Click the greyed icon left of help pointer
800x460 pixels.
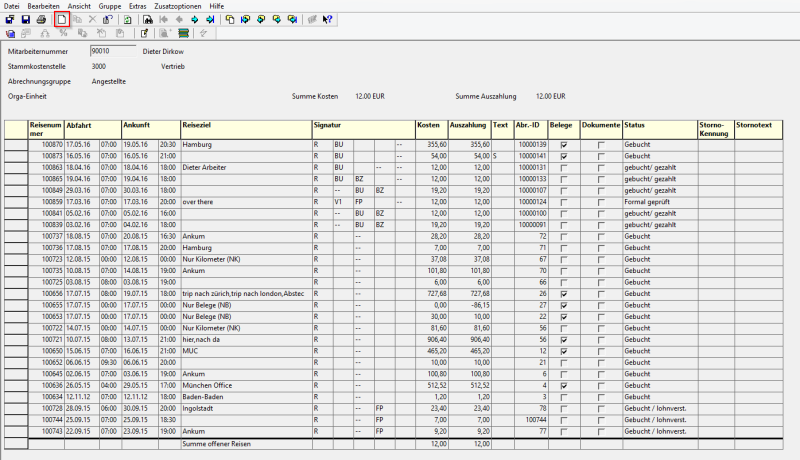(x=312, y=20)
